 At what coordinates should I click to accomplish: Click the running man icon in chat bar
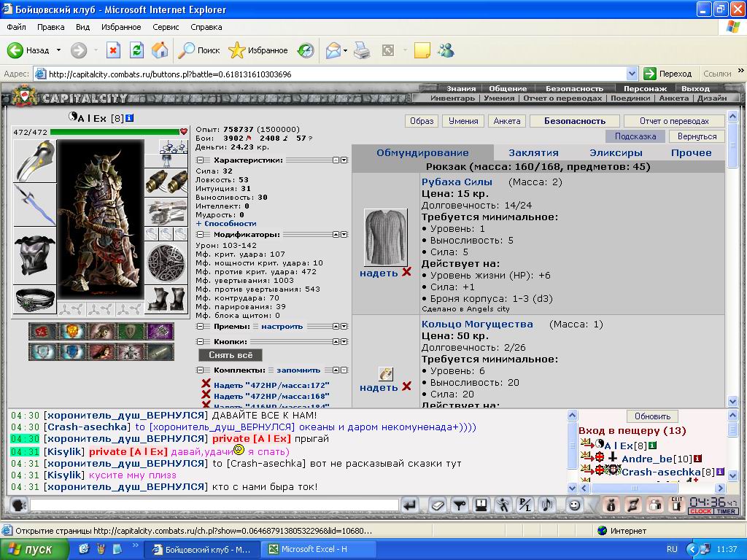click(503, 505)
